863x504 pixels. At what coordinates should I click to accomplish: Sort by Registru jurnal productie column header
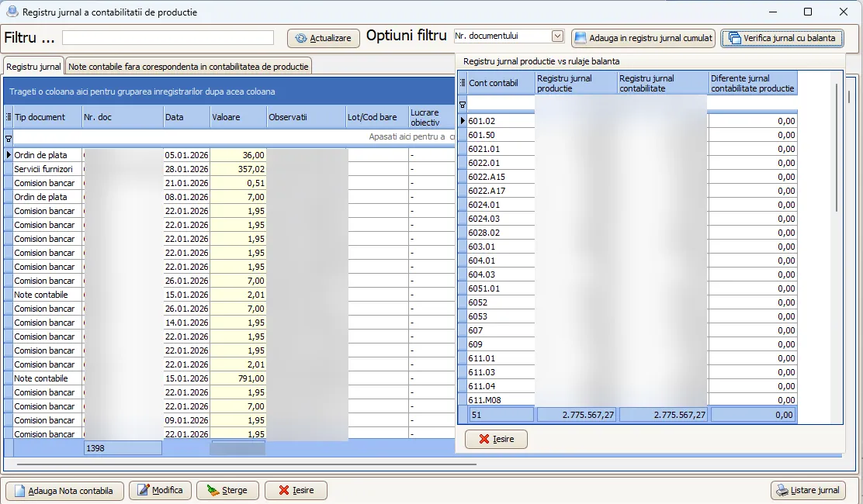pyautogui.click(x=577, y=83)
